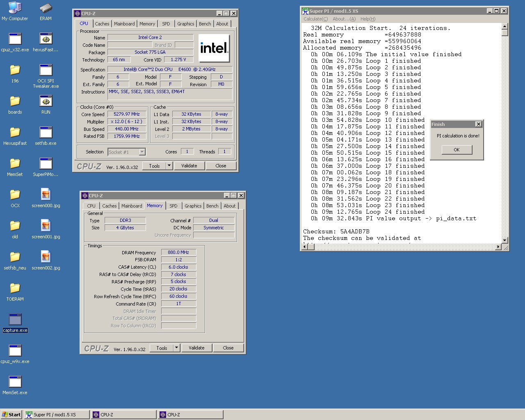The image size is (525, 420).
Task: Click Super PI vertical scrollbar down arrow
Action: tap(505, 240)
